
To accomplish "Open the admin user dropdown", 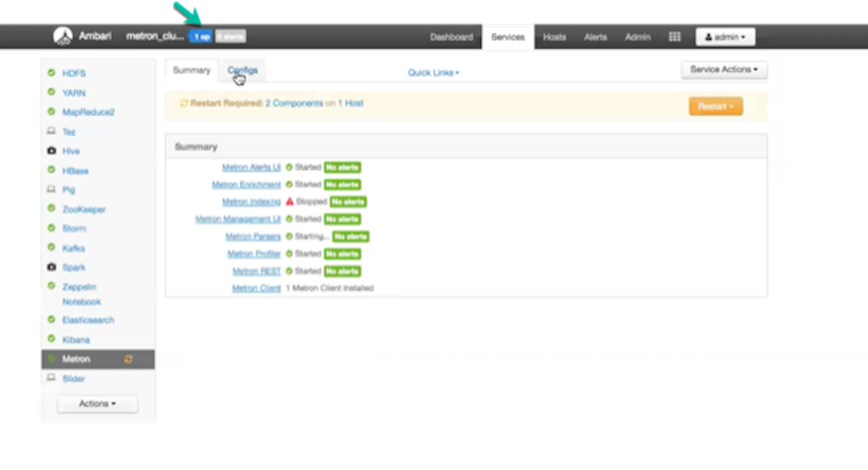I will pyautogui.click(x=725, y=37).
